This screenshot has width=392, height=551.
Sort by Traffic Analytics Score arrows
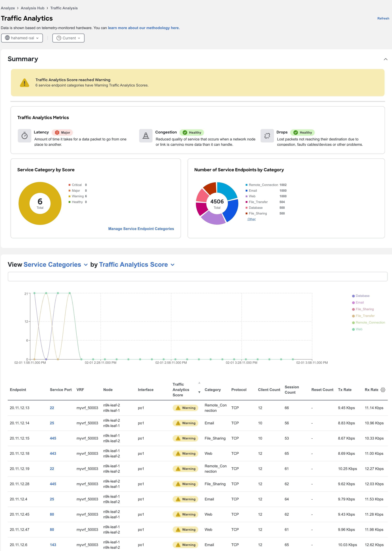[x=199, y=387]
